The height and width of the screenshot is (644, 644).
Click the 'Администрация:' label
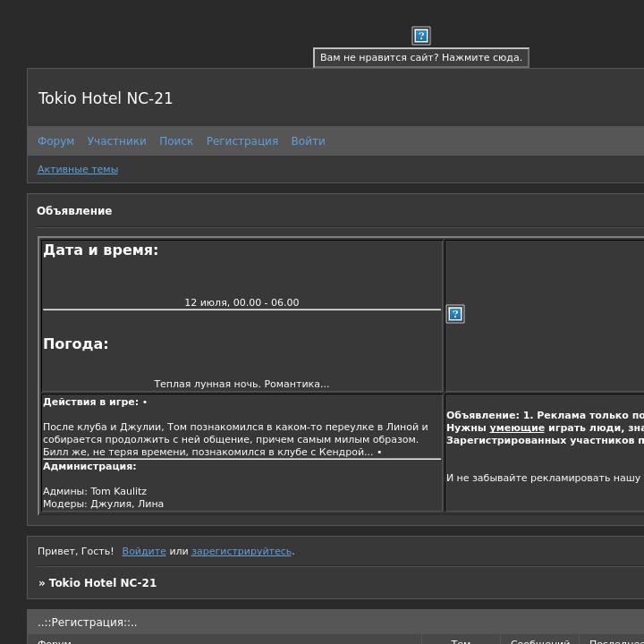pyautogui.click(x=89, y=467)
